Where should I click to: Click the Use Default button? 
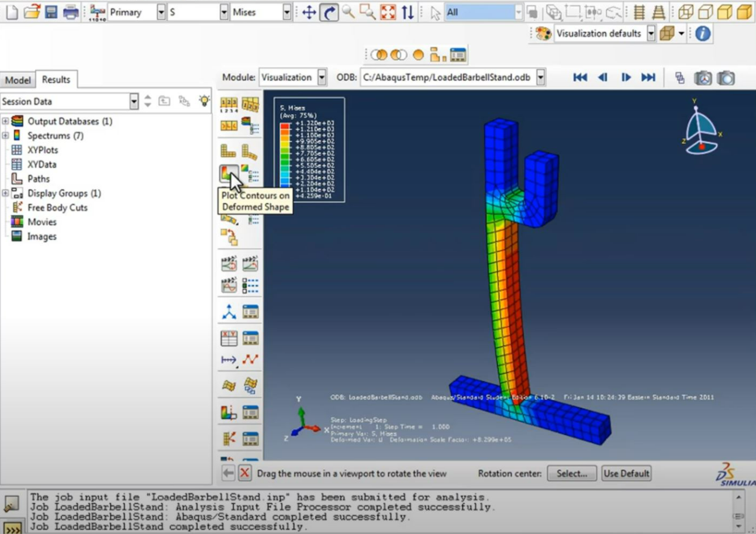coord(626,473)
